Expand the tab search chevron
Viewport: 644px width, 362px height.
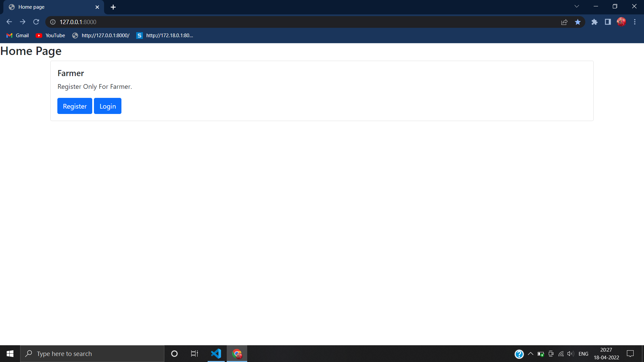(577, 6)
